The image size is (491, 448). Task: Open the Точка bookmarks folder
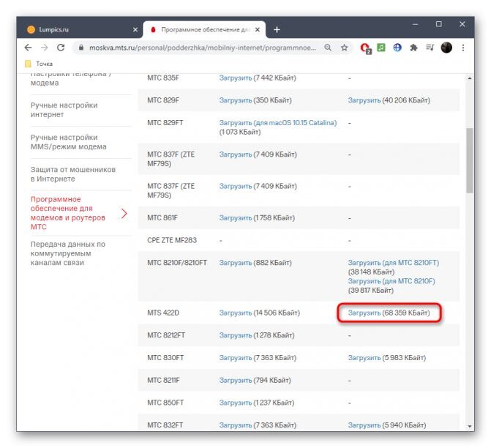(x=39, y=64)
